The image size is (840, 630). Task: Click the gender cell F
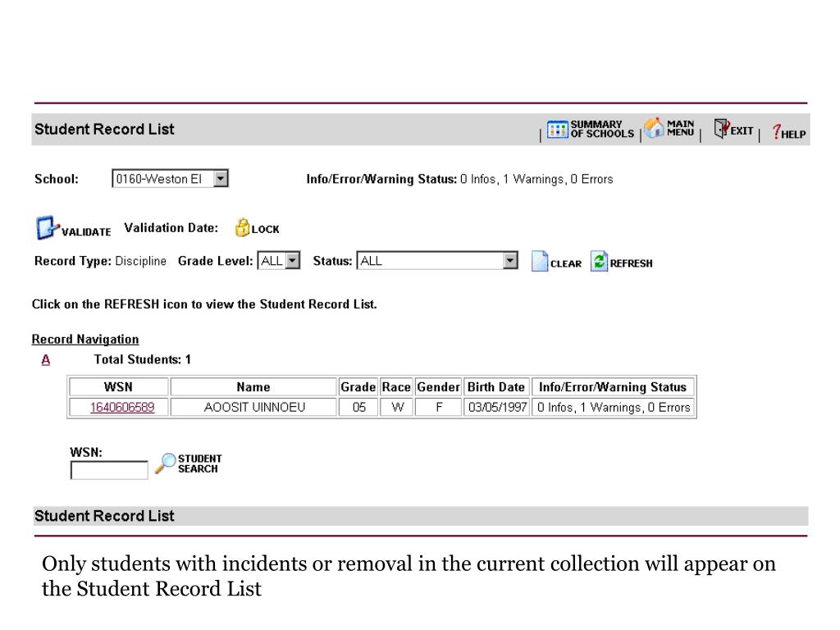(439, 407)
